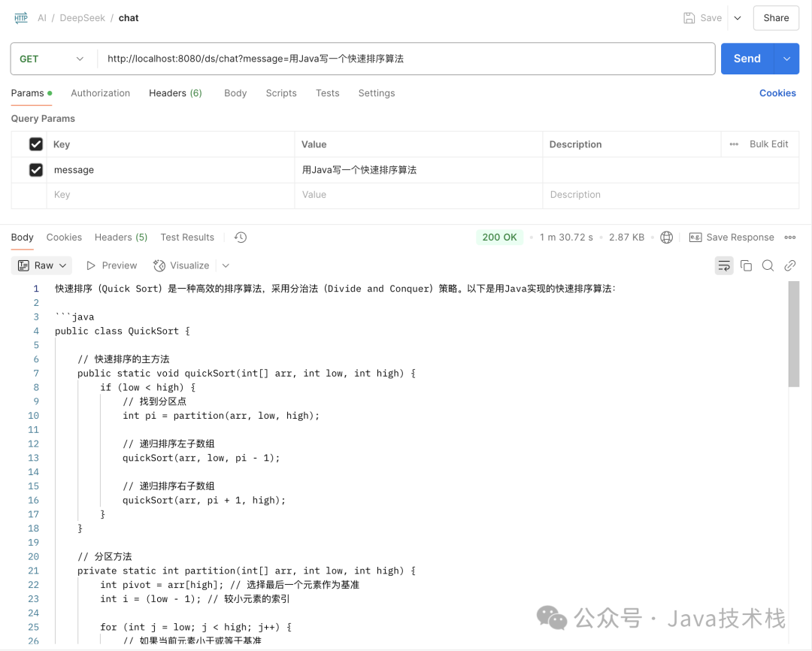Screen dimensions: 812x651
Task: Click Bulk Edit
Action: pos(768,144)
